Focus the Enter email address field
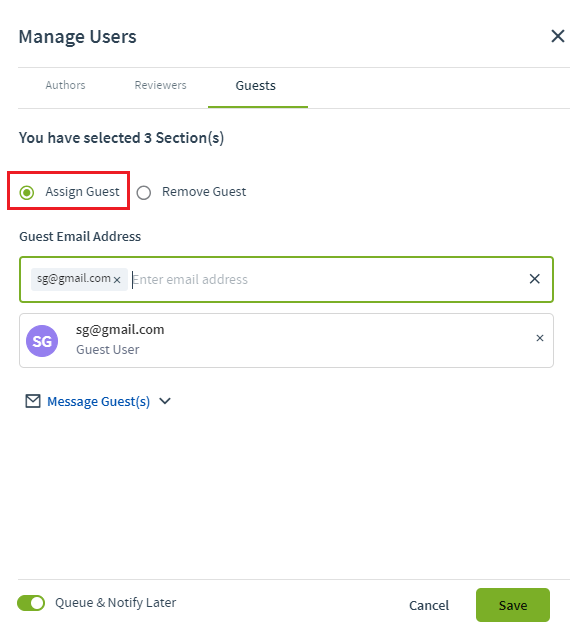The image size is (588, 631). 328,279
